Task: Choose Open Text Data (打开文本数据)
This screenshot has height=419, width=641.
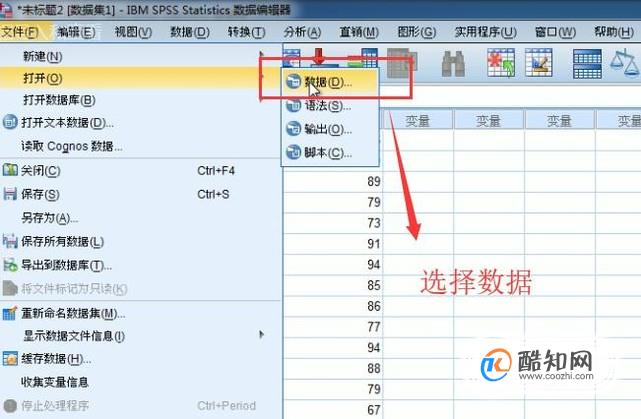Action: [141, 122]
